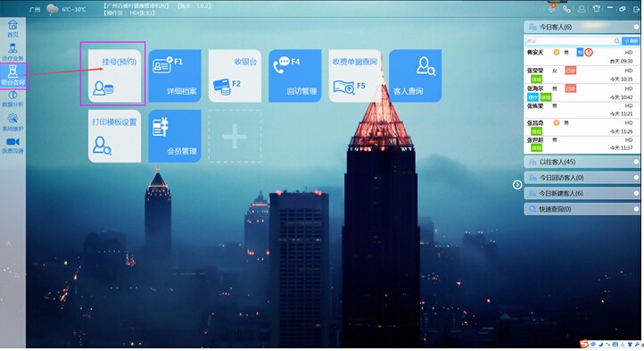Open 系统维护 in the sidebar

click(x=12, y=122)
